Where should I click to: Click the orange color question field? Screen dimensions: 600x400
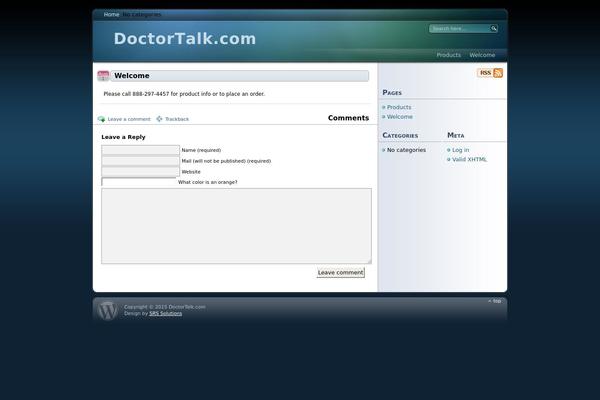(x=139, y=182)
